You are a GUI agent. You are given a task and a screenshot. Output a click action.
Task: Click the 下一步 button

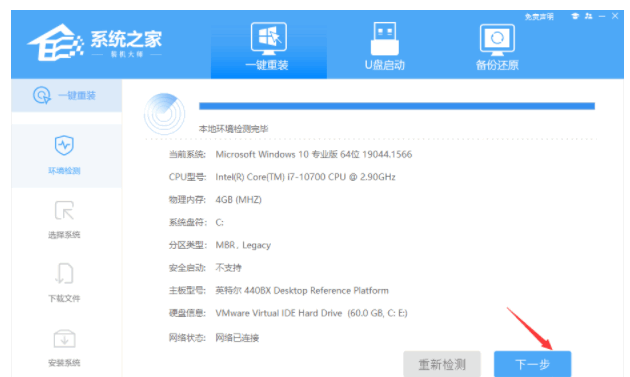point(532,364)
